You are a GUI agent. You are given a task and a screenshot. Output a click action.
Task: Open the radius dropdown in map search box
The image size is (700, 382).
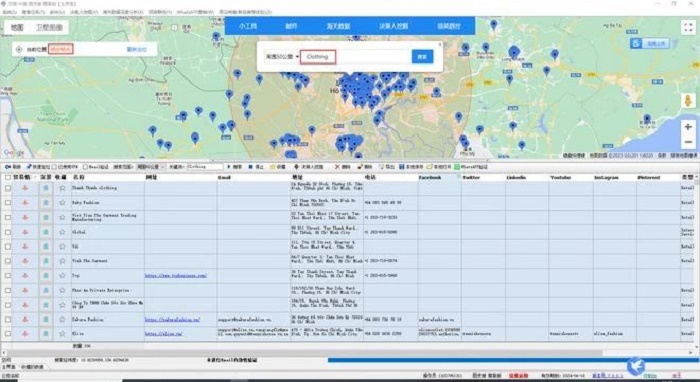pos(282,57)
